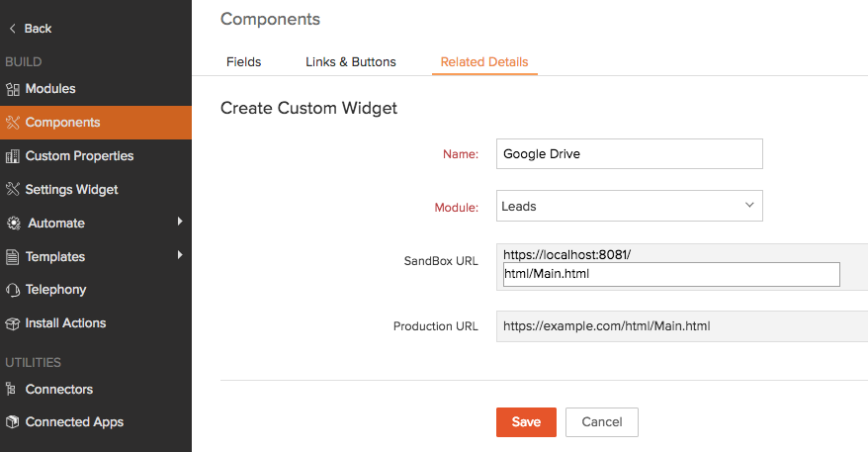The height and width of the screenshot is (452, 868).
Task: Expand the Automate submenu arrow
Action: pos(180,223)
